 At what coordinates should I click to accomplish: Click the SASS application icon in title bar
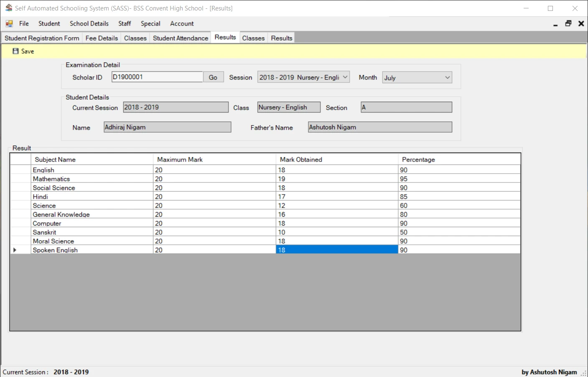8,8
